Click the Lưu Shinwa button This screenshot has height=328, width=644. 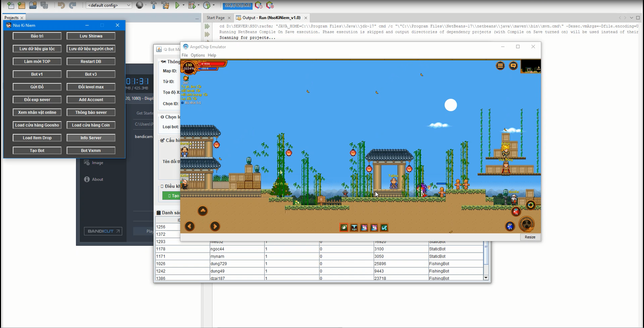pyautogui.click(x=91, y=36)
